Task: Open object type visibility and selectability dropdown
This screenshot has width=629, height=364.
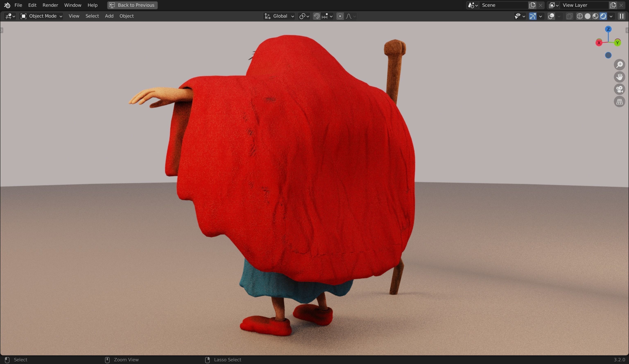Action: [x=520, y=16]
